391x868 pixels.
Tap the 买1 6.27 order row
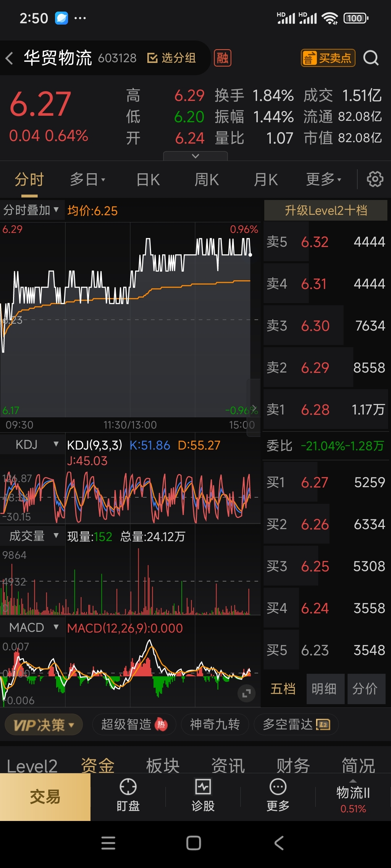(x=326, y=482)
